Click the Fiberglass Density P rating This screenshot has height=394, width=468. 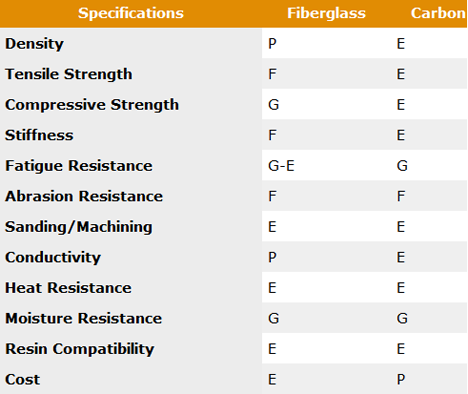click(272, 44)
